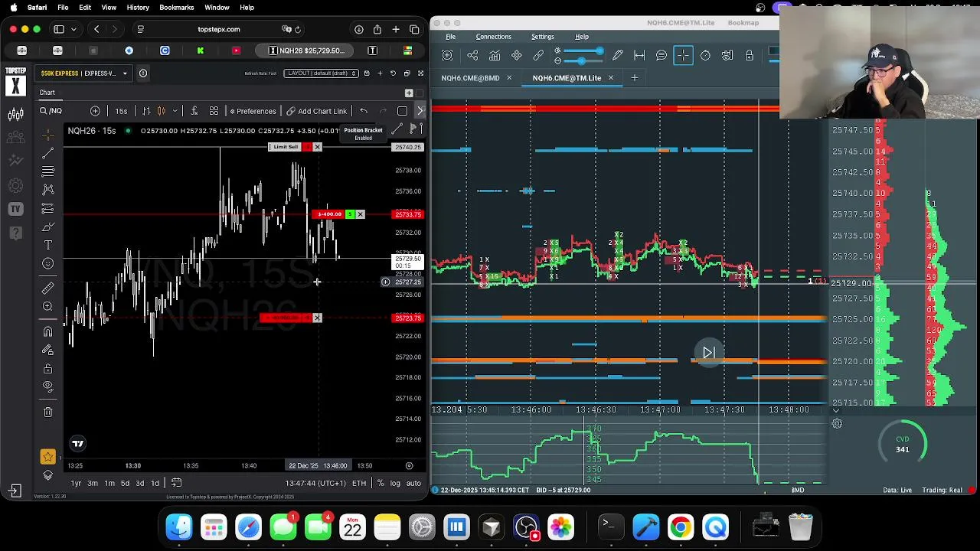Open the favorites star toolbar
The image size is (980, 551).
47,457
